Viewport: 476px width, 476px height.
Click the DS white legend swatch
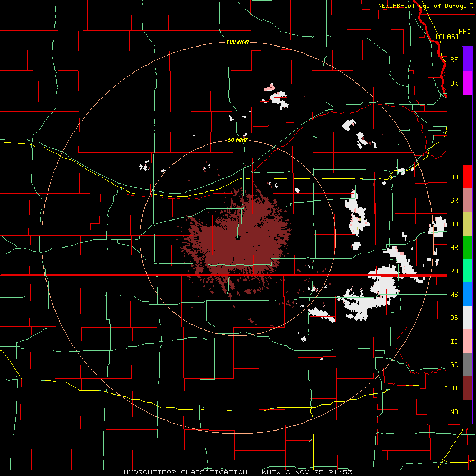pos(467,317)
